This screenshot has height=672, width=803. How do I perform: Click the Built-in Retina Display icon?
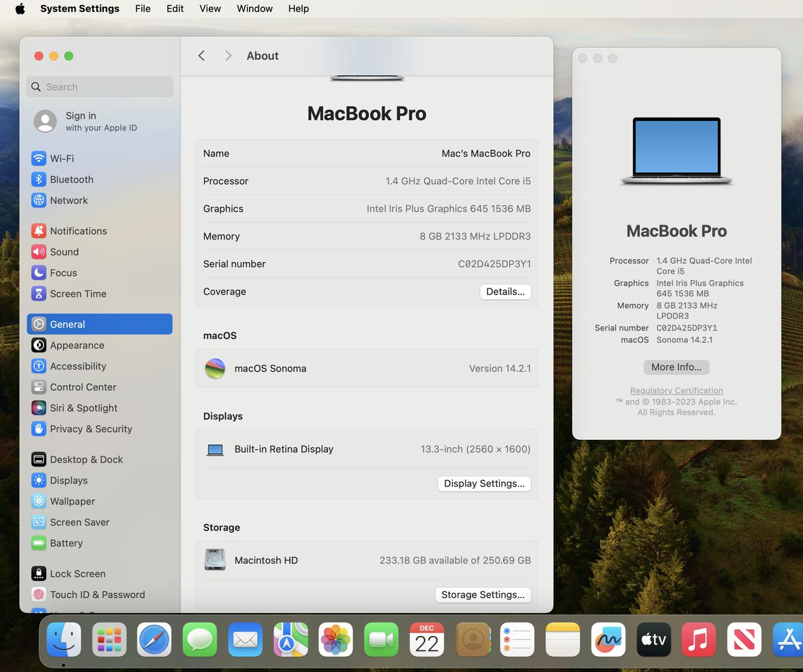coord(215,449)
